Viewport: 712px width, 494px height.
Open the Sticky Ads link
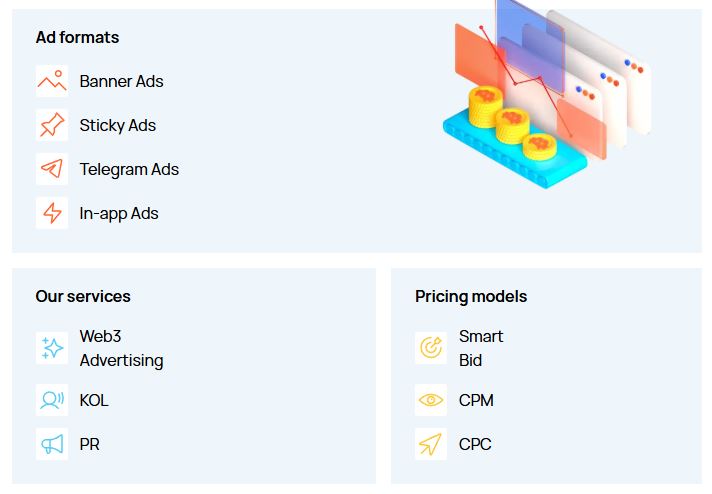pos(118,125)
